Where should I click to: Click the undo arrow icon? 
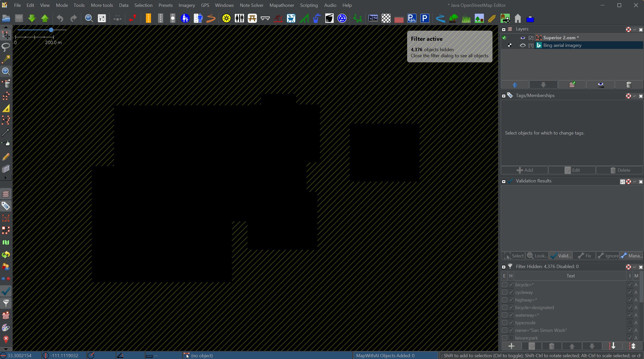point(60,18)
